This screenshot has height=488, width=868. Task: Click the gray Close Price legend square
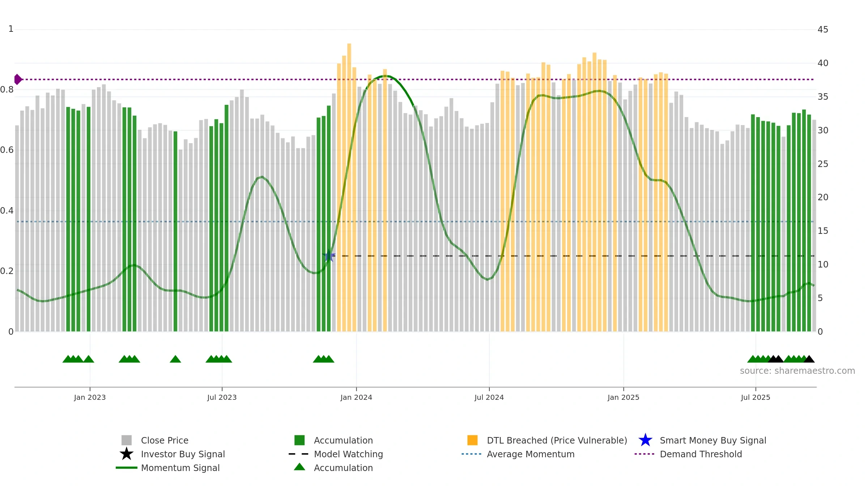click(x=127, y=440)
